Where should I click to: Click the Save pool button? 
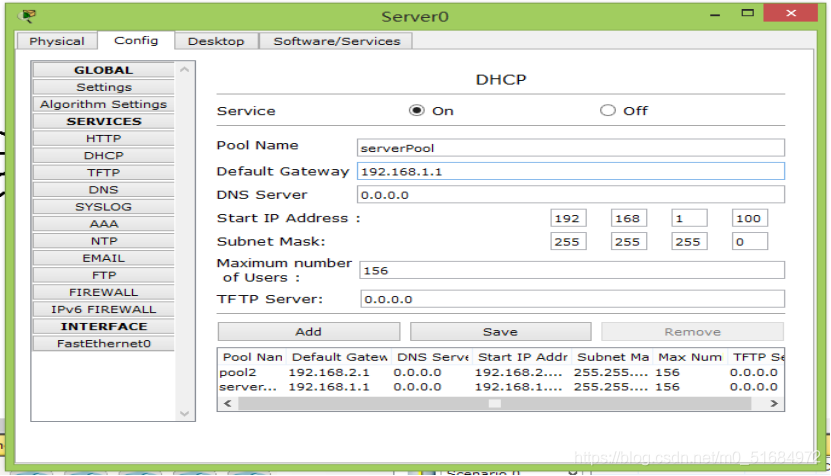500,331
